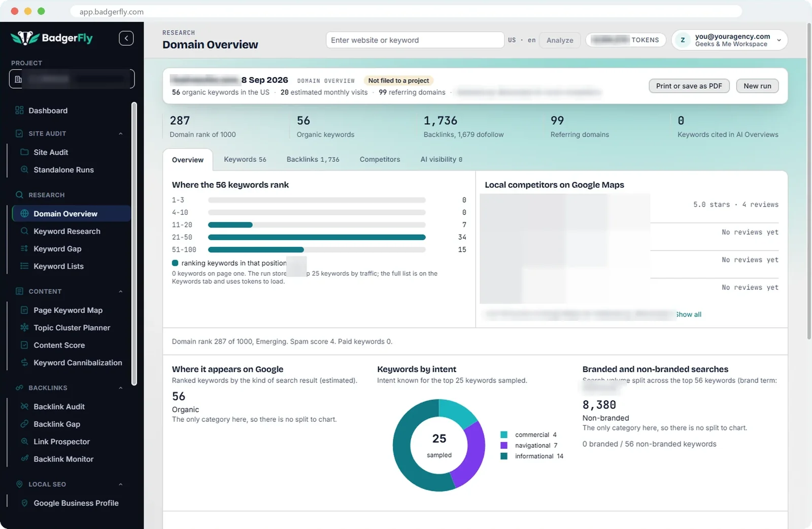The height and width of the screenshot is (529, 812).
Task: Click the Domain Overview globe icon
Action: point(24,214)
